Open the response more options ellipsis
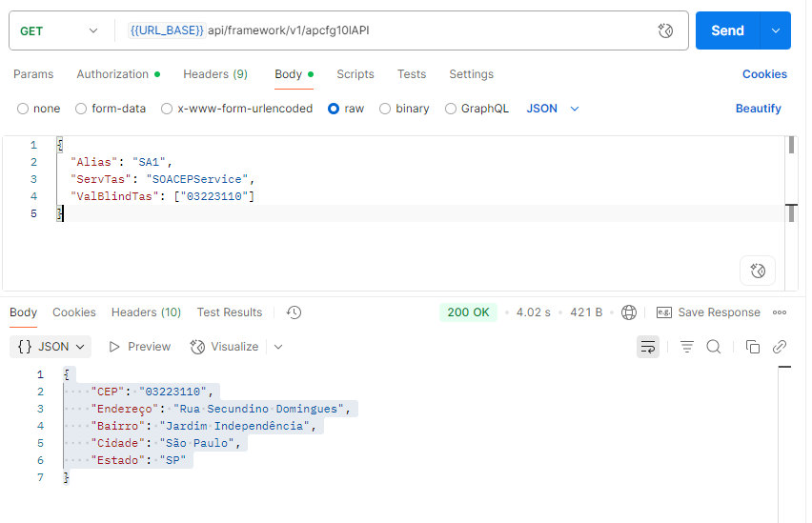The height and width of the screenshot is (523, 812). (x=780, y=312)
